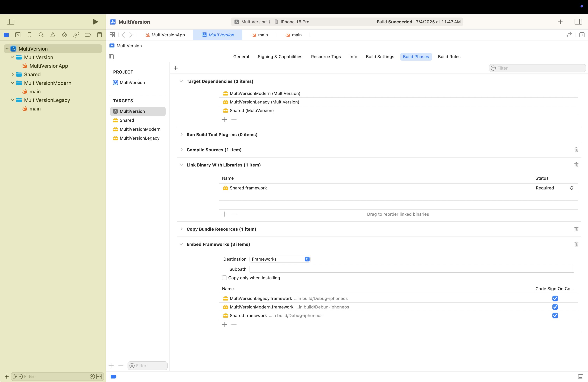Open the Report navigator icon
The image size is (588, 382).
[100, 35]
